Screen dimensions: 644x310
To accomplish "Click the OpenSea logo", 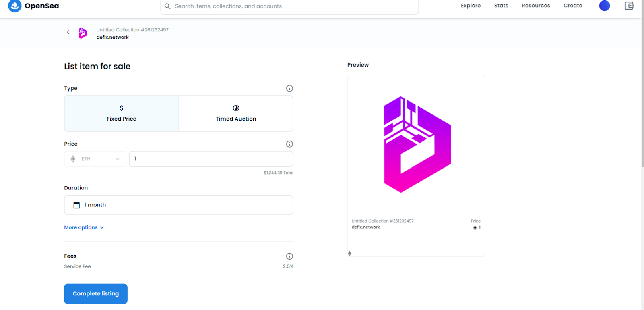I will click(33, 6).
